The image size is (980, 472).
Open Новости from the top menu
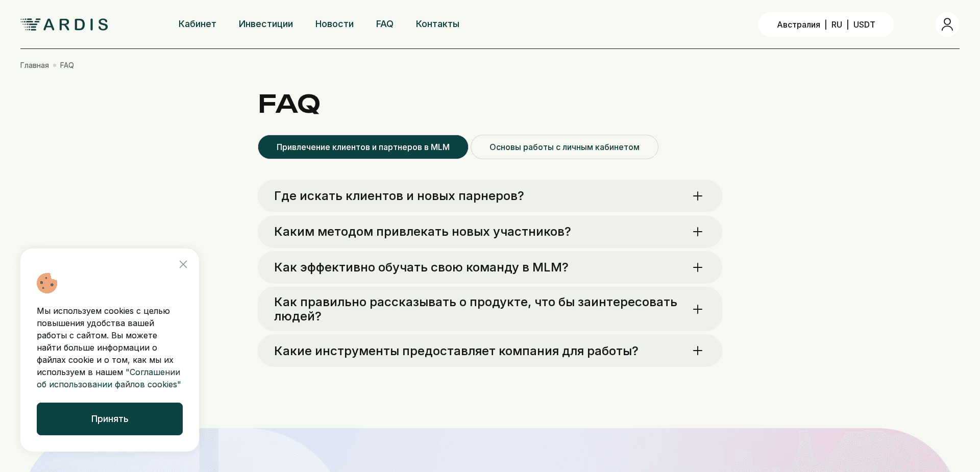click(334, 24)
